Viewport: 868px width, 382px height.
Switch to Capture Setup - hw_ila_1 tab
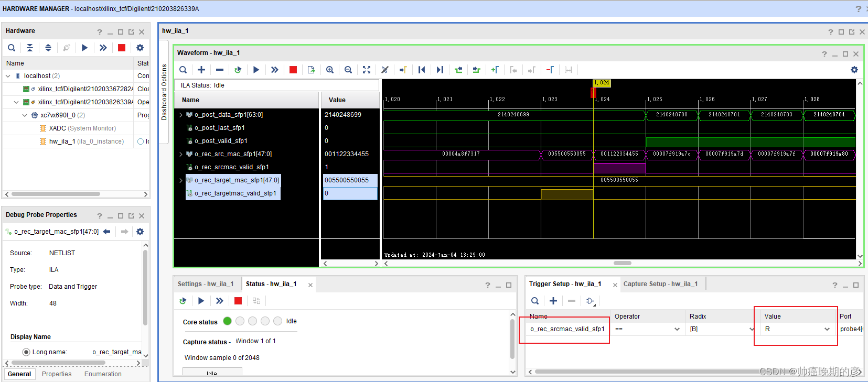click(660, 284)
